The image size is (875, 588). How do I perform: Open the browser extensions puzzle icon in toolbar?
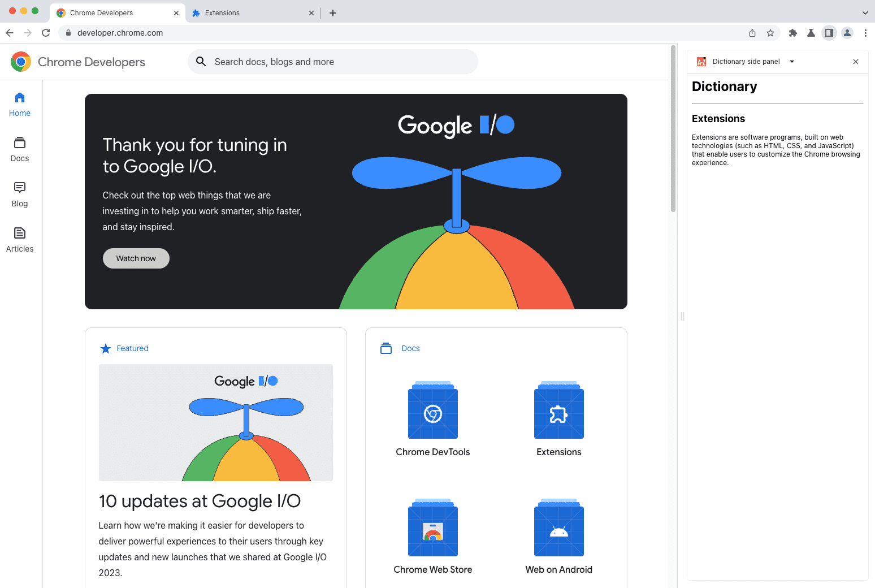coord(793,33)
